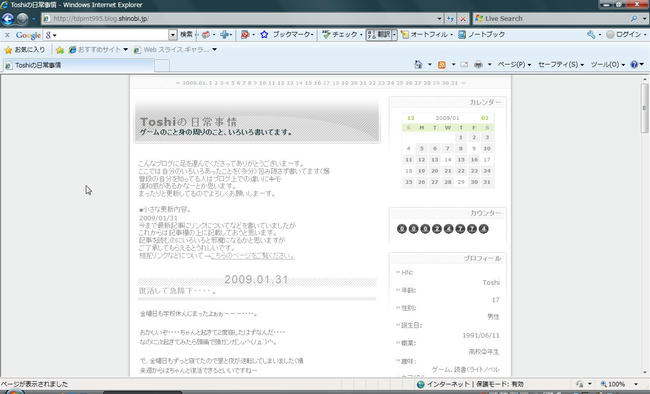Click the カレンダー sidebar heading

(485, 102)
